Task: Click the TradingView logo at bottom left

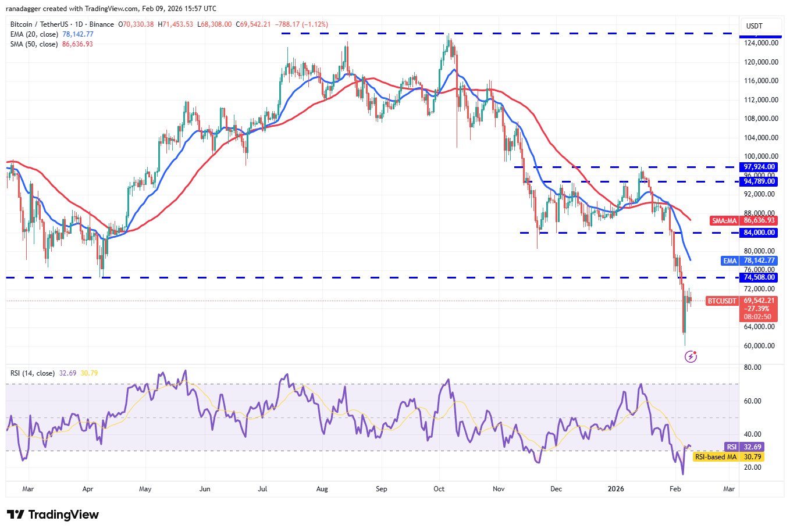Action: coord(53,515)
